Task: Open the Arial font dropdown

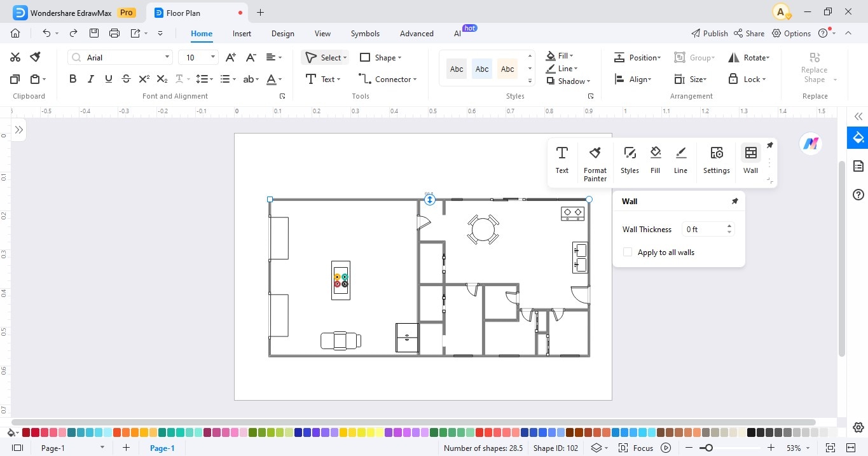Action: (168, 57)
